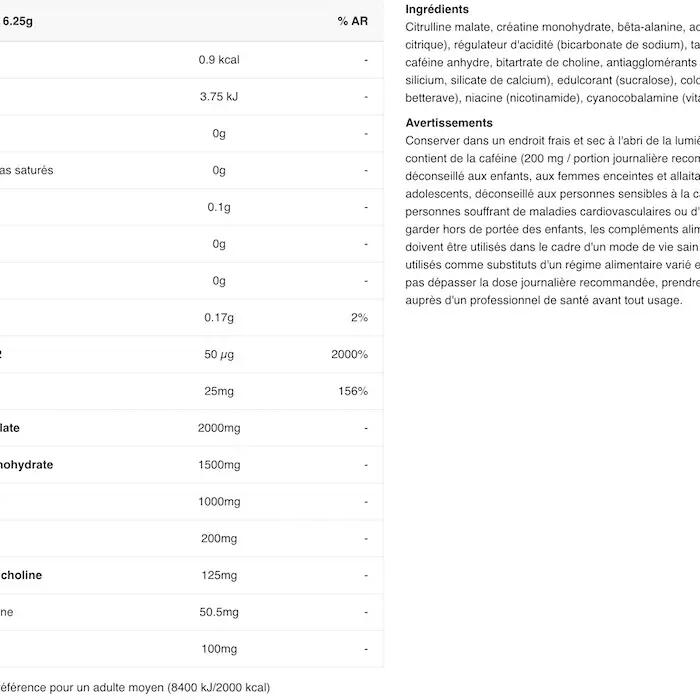This screenshot has width=700, height=700.
Task: Click the adult reference footnote below table
Action: (135, 687)
